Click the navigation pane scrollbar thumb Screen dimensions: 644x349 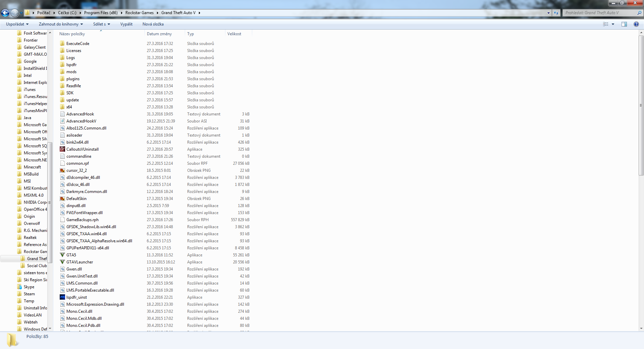(50, 202)
